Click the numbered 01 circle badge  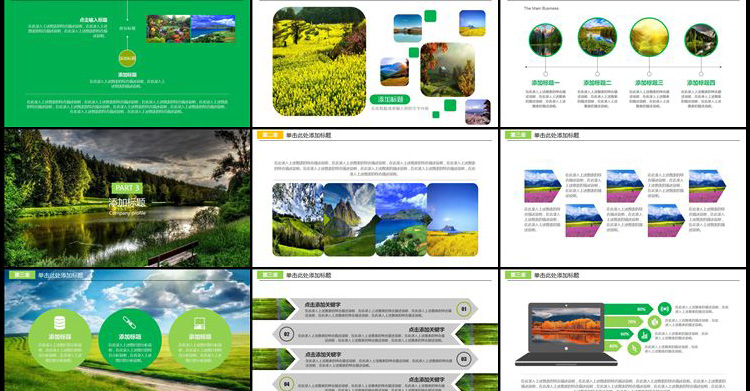[463, 309]
